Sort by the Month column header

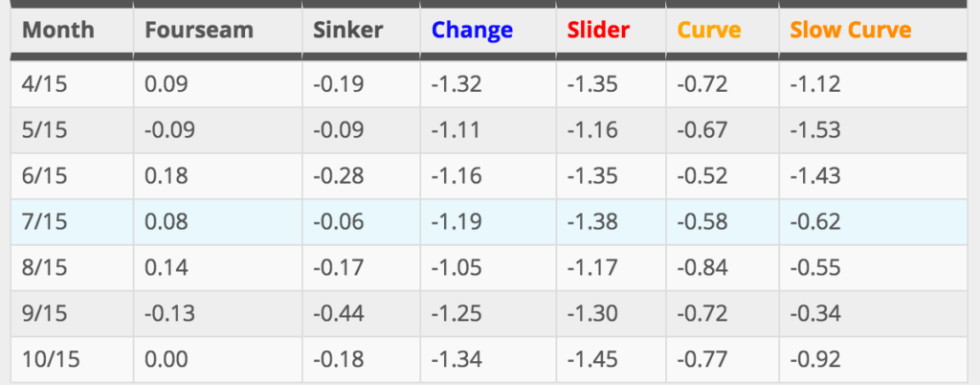click(58, 30)
